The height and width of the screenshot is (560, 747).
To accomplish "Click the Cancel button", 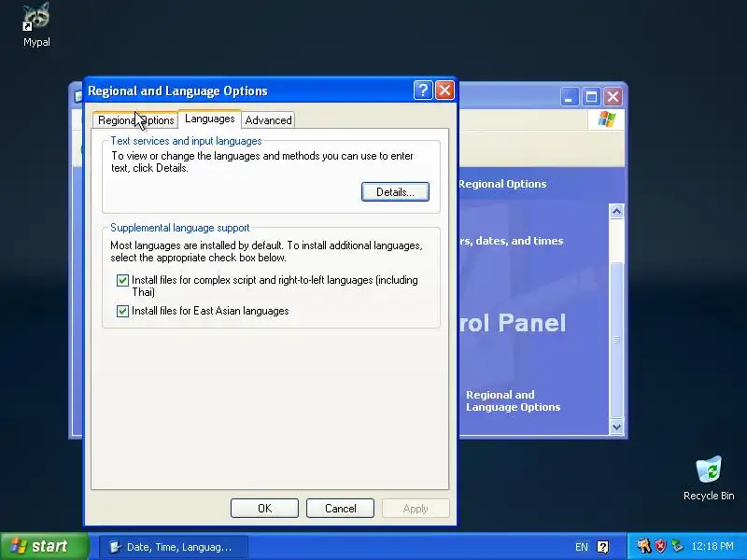I will 340,508.
